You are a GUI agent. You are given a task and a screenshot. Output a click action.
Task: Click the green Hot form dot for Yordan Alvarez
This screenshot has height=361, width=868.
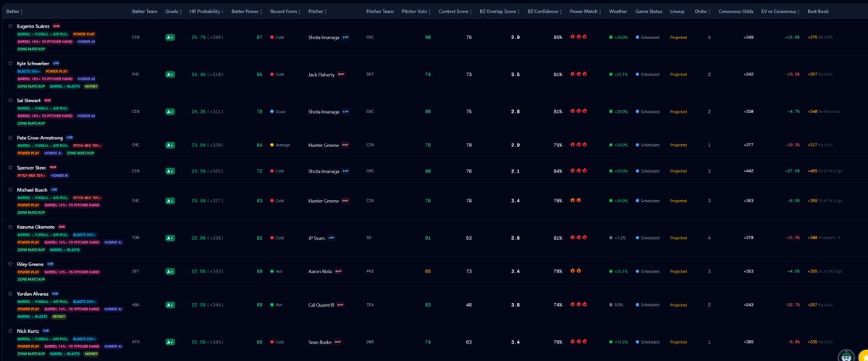point(271,304)
